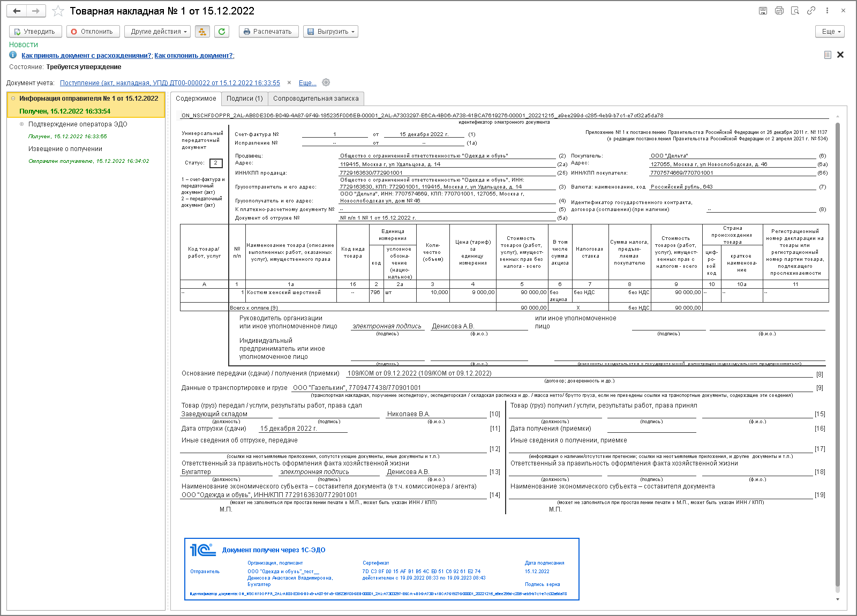857x616 pixels.
Task: Click the blue info icon beside news links
Action: pyautogui.click(x=13, y=55)
